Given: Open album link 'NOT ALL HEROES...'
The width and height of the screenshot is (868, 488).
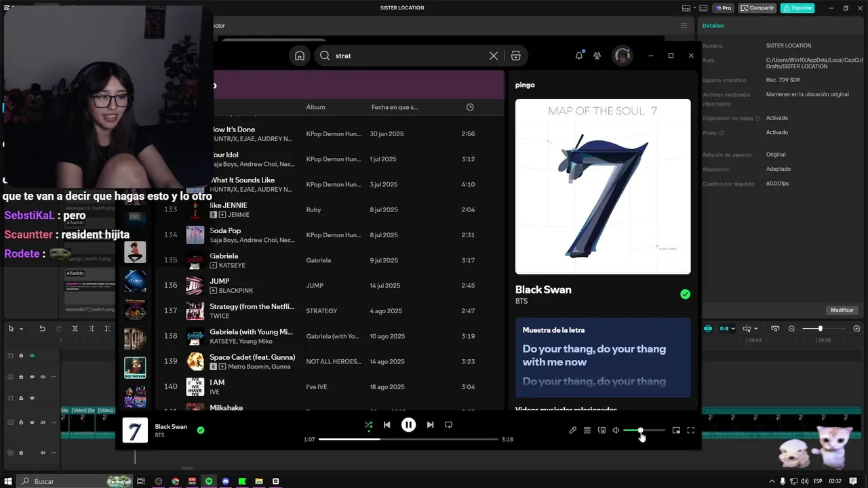Looking at the screenshot, I should click(x=334, y=361).
